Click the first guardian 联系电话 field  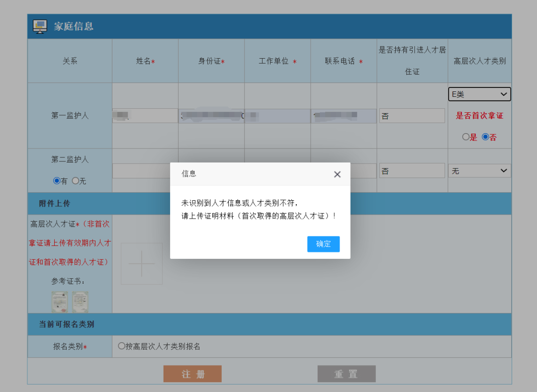[344, 116]
